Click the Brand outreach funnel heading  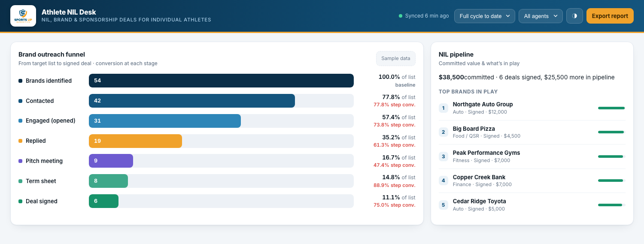[52, 54]
